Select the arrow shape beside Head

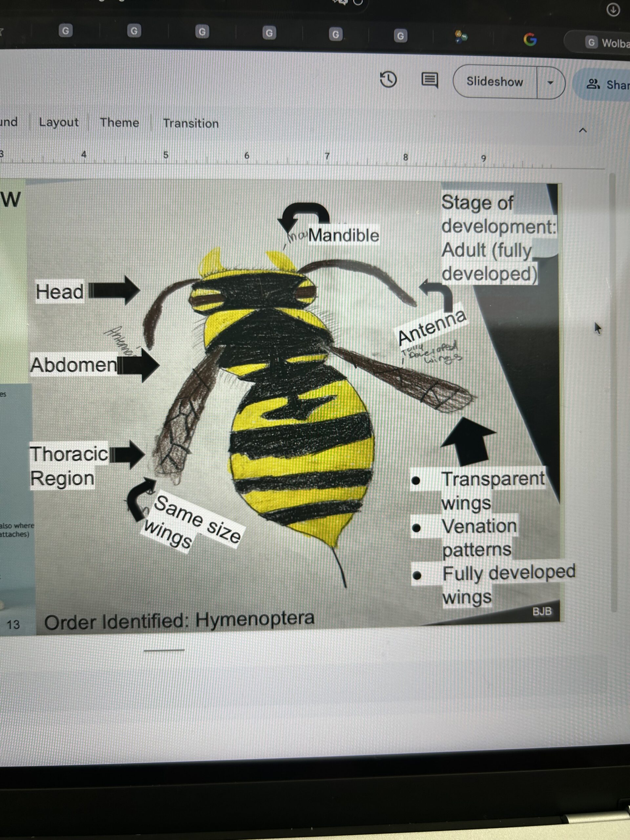115,290
